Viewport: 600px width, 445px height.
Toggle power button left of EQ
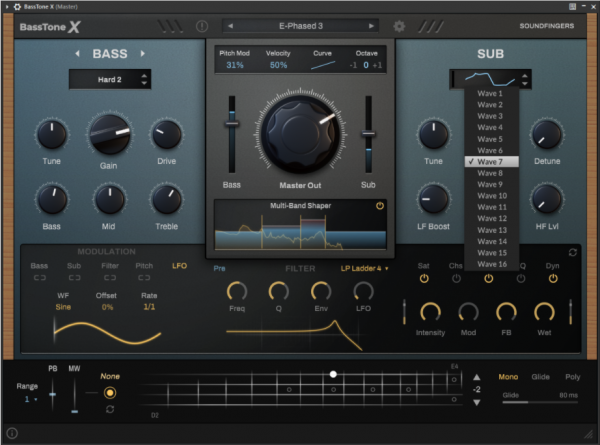click(488, 279)
